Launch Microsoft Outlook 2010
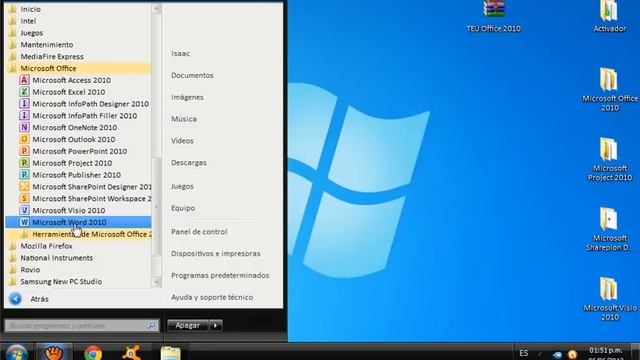Viewport: 640px width, 360px height. (x=67, y=139)
